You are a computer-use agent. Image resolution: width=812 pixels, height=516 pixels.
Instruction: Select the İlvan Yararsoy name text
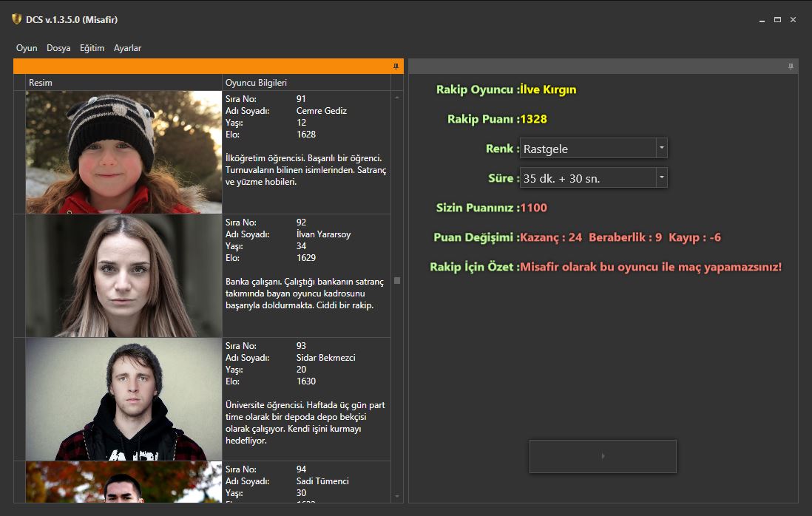point(324,234)
